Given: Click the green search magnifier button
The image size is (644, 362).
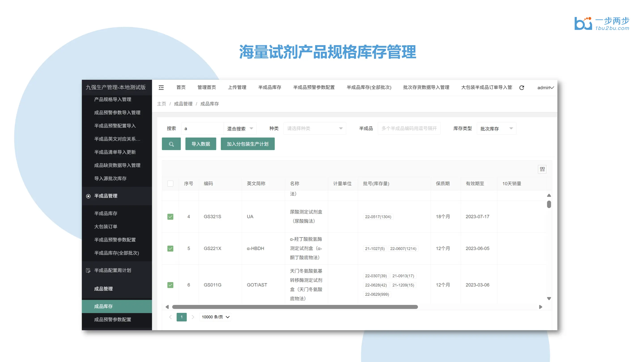Looking at the screenshot, I should pos(171,144).
